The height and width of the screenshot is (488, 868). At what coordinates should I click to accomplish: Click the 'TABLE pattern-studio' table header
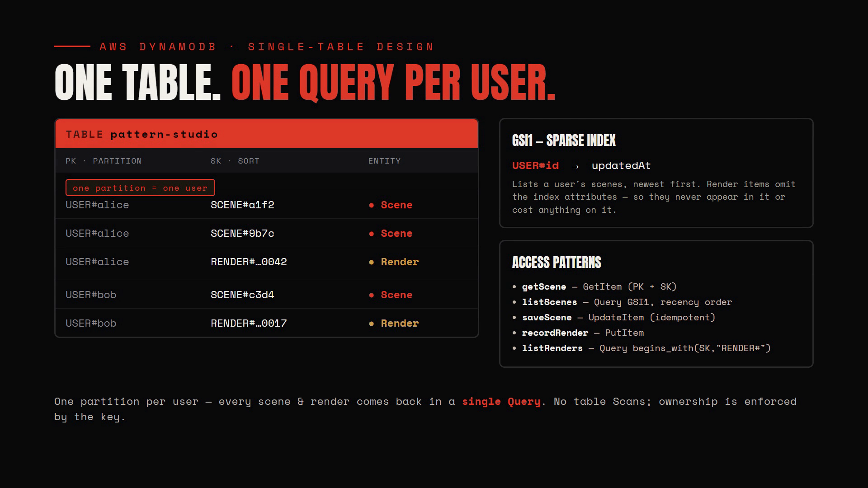(267, 134)
